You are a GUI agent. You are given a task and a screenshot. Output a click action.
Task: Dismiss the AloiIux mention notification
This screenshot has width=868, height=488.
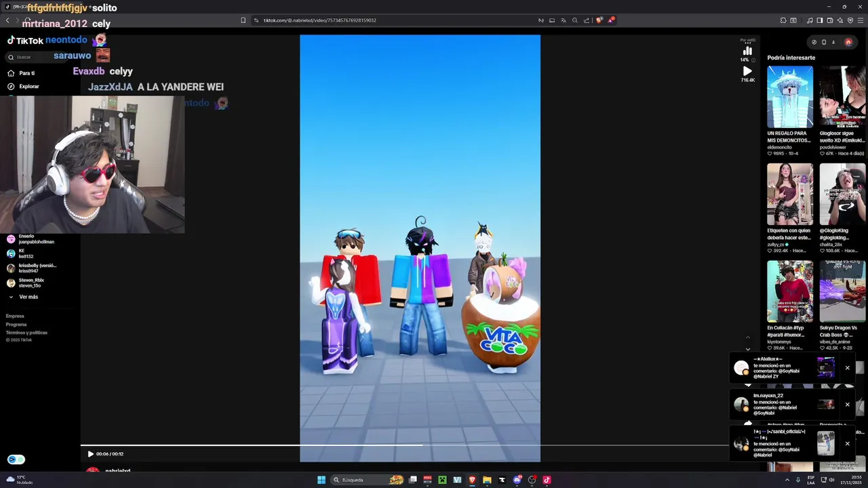(847, 368)
